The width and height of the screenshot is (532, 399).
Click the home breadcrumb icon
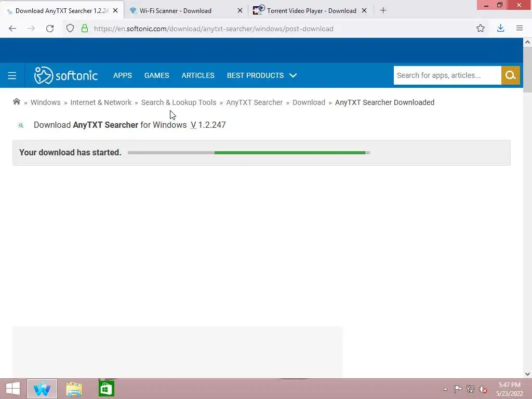tap(16, 102)
